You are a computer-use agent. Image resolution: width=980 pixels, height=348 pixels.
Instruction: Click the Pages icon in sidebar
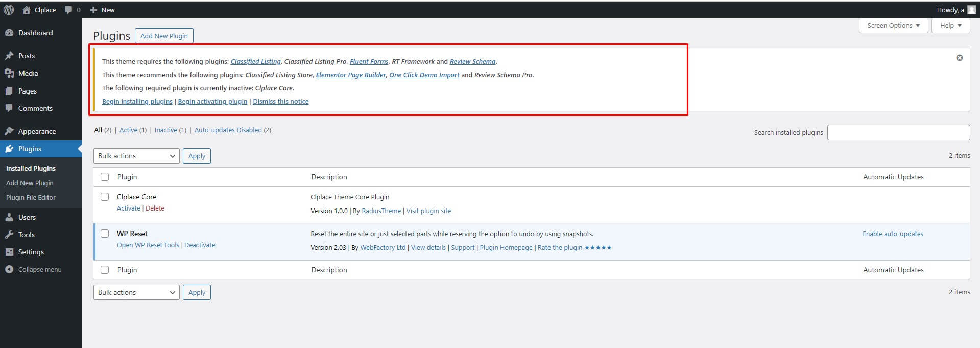(x=9, y=91)
